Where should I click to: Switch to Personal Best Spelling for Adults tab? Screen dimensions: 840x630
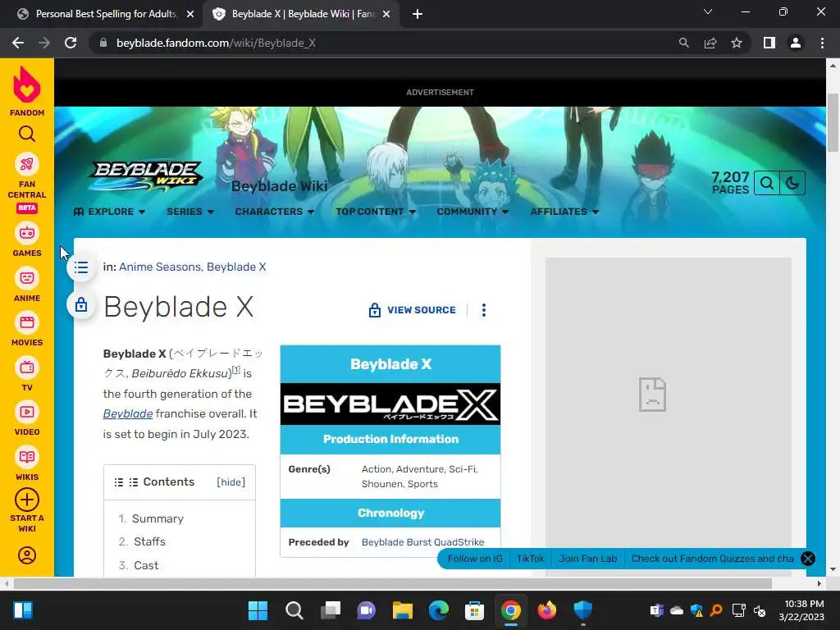point(106,14)
